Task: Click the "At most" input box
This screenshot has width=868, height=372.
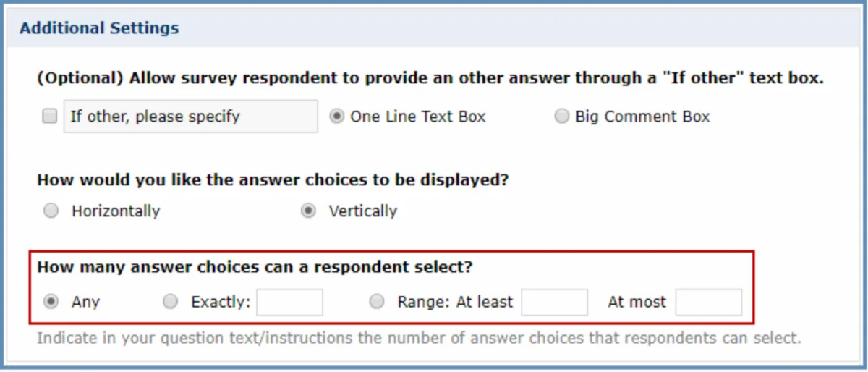Action: [708, 303]
